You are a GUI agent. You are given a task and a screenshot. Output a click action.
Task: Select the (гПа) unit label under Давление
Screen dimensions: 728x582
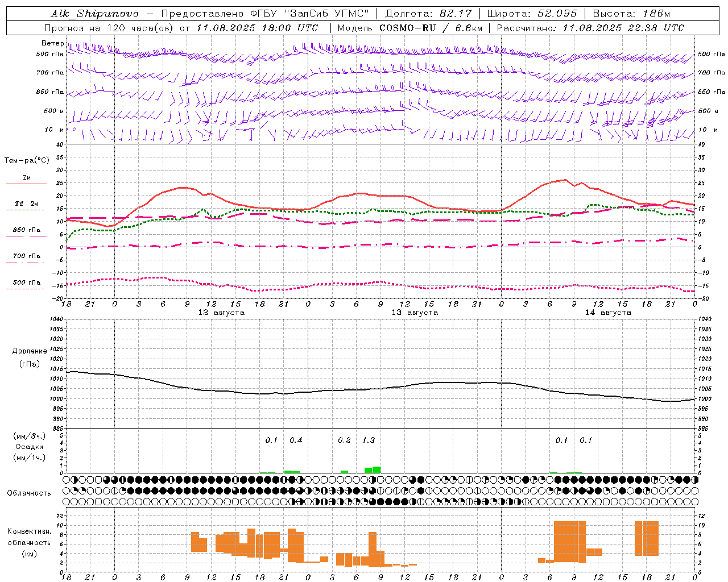tap(30, 364)
